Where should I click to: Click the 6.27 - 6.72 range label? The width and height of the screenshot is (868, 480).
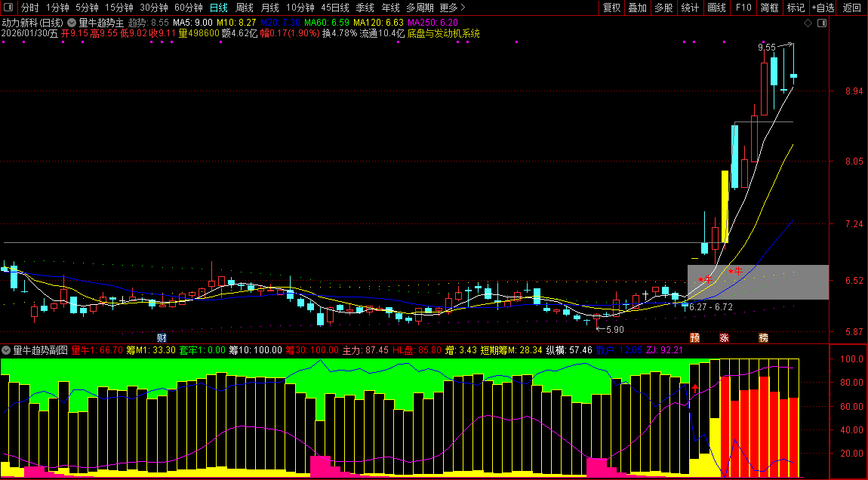tap(711, 306)
